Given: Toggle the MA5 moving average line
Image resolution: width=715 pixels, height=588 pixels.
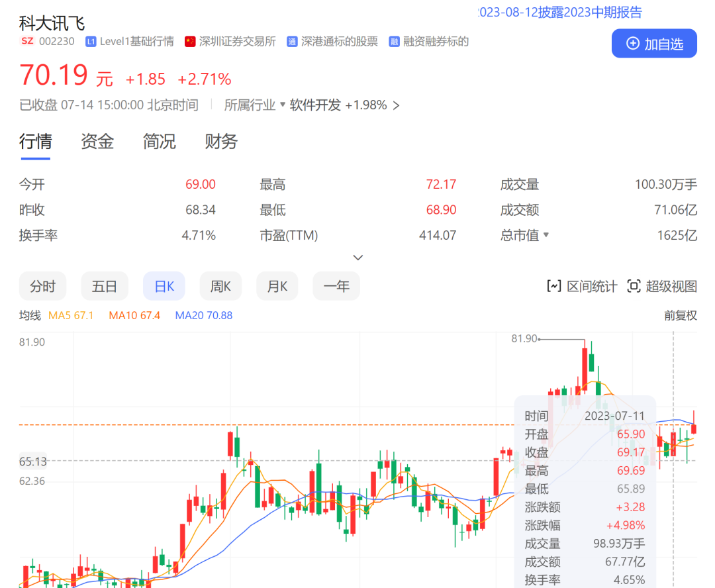Looking at the screenshot, I should coord(71,316).
